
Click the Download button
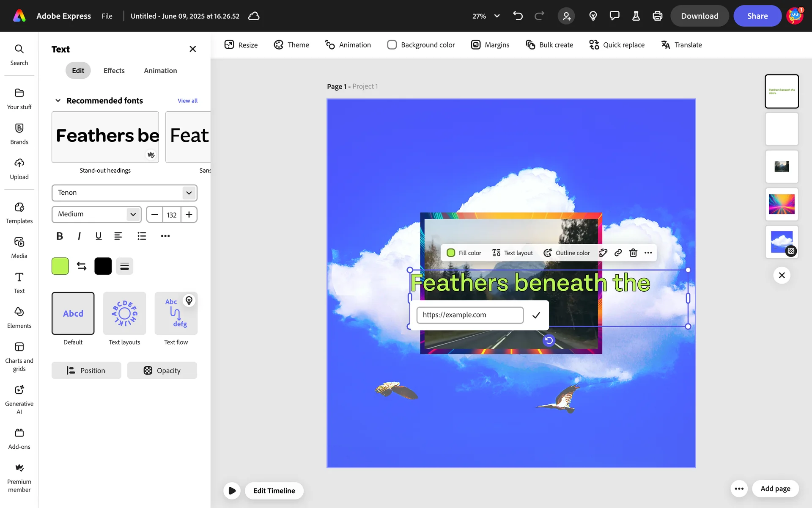pos(699,16)
